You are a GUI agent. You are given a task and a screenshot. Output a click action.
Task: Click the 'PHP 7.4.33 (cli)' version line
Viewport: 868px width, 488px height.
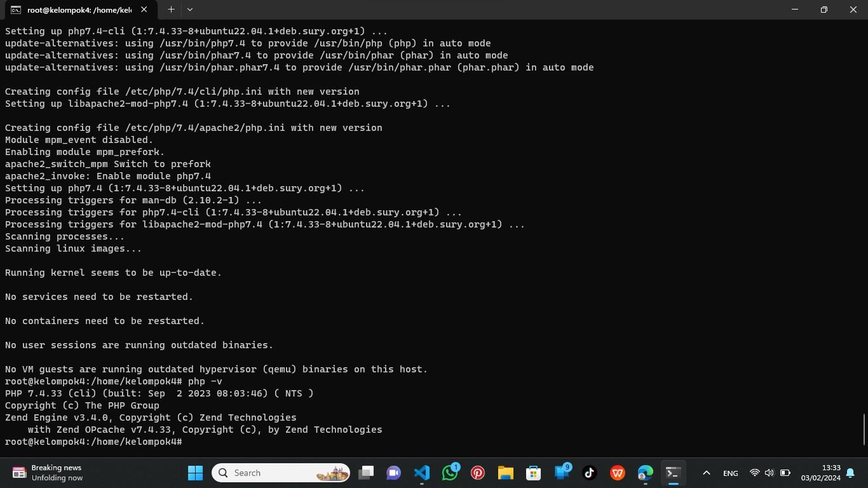[x=159, y=393]
